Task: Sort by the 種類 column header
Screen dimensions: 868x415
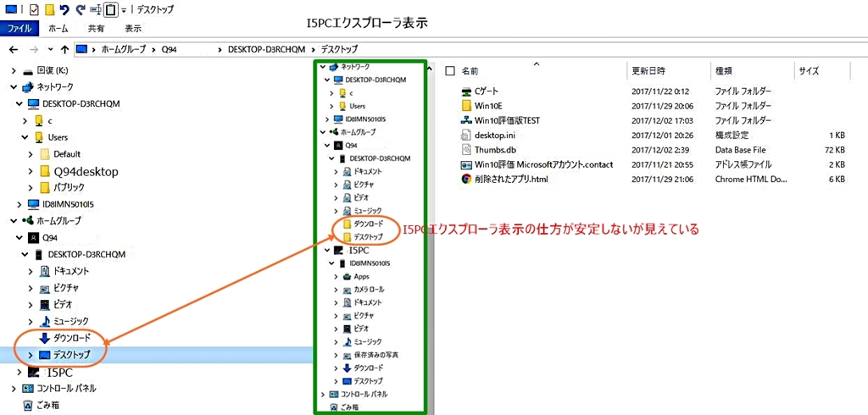Action: point(724,71)
